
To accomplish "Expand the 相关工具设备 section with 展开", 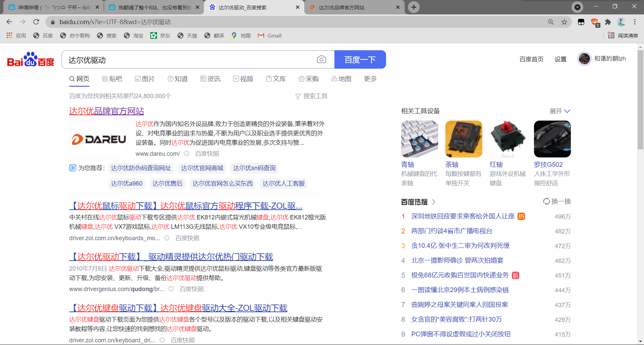I will pyautogui.click(x=560, y=111).
